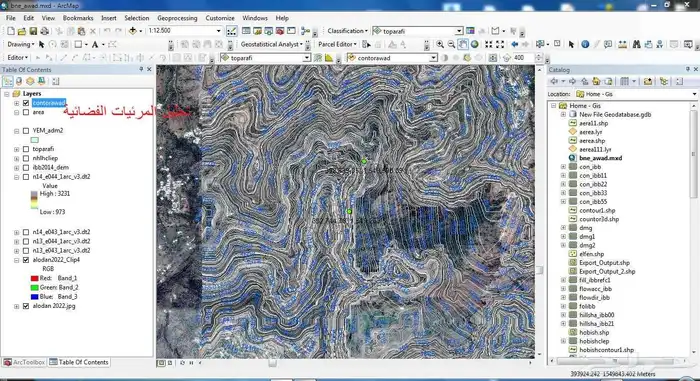Hide the alodan2022_Clip4 layer

[26, 260]
